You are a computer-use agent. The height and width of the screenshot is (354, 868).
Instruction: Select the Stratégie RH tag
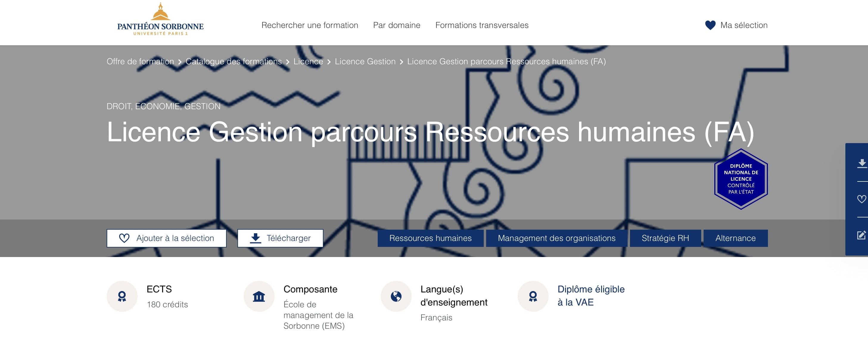665,238
